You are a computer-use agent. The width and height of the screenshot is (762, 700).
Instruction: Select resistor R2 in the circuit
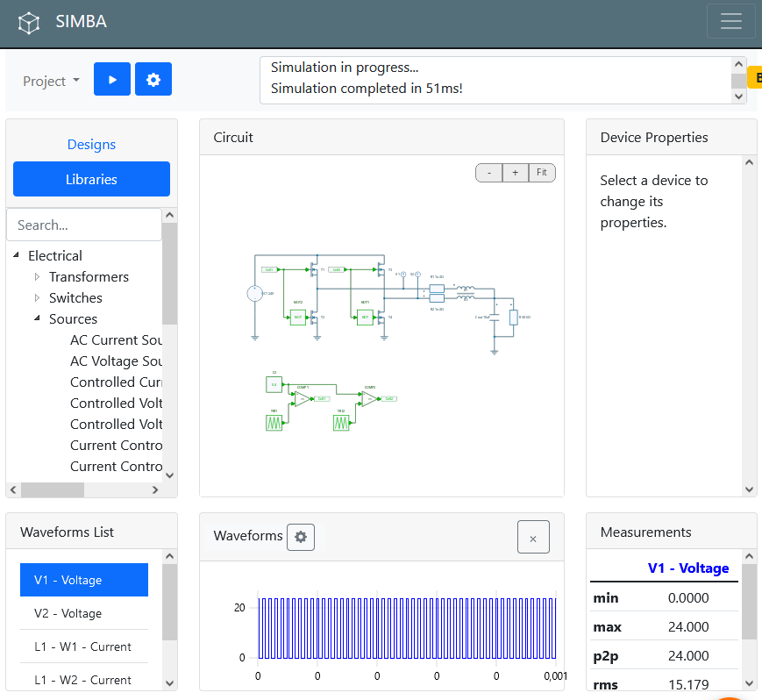[437, 298]
